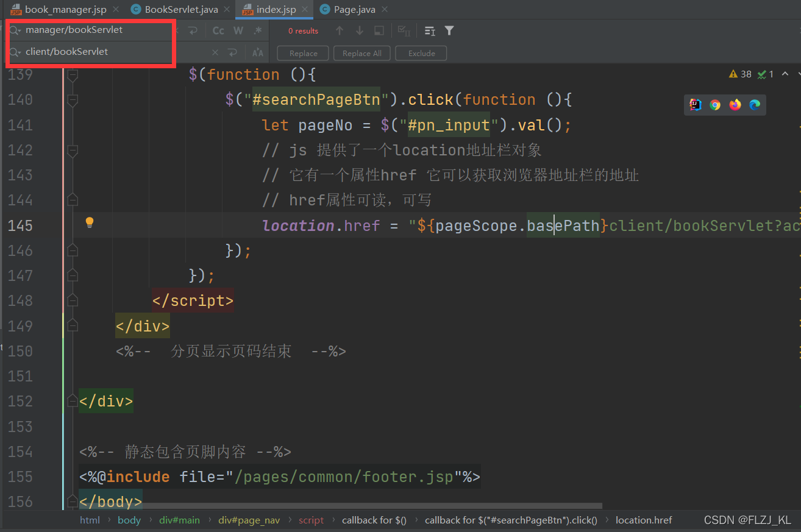Go to previous occurrence arrow
Image resolution: width=801 pixels, height=532 pixels.
[340, 30]
